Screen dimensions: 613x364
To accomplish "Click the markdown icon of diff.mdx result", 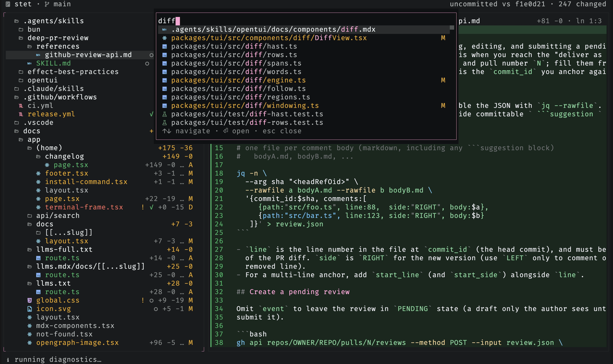I will (x=165, y=29).
